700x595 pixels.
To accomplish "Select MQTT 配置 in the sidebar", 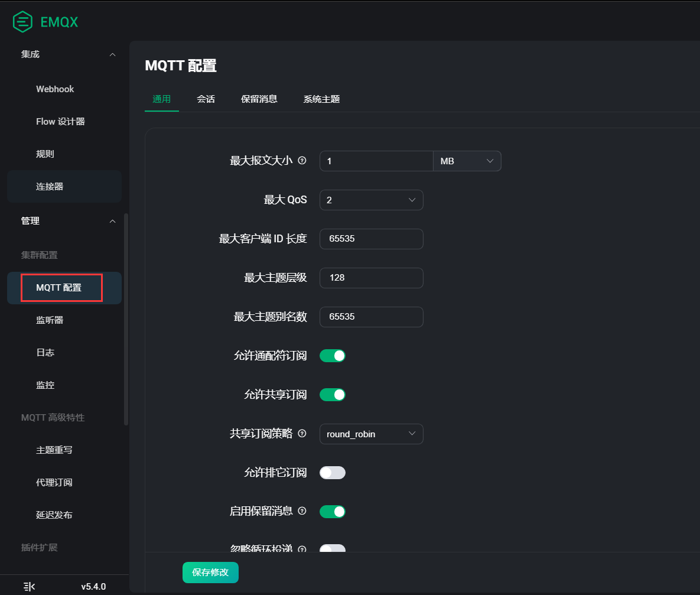I will pos(64,288).
